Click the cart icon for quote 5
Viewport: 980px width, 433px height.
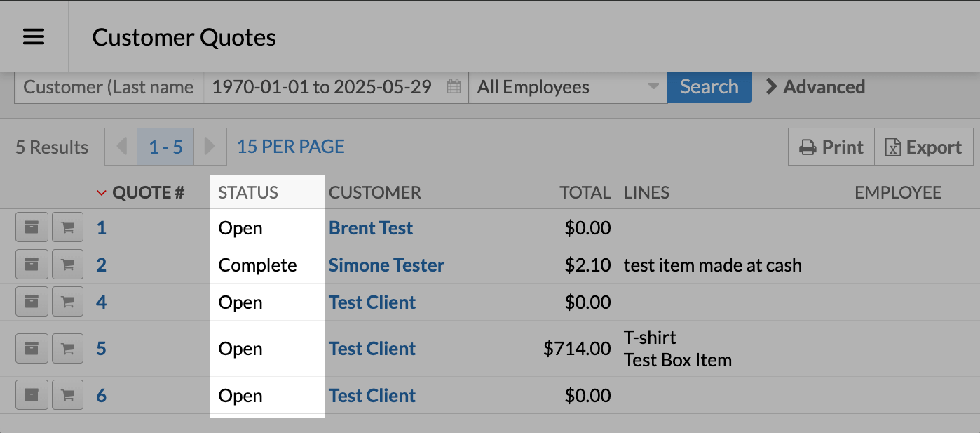click(67, 348)
